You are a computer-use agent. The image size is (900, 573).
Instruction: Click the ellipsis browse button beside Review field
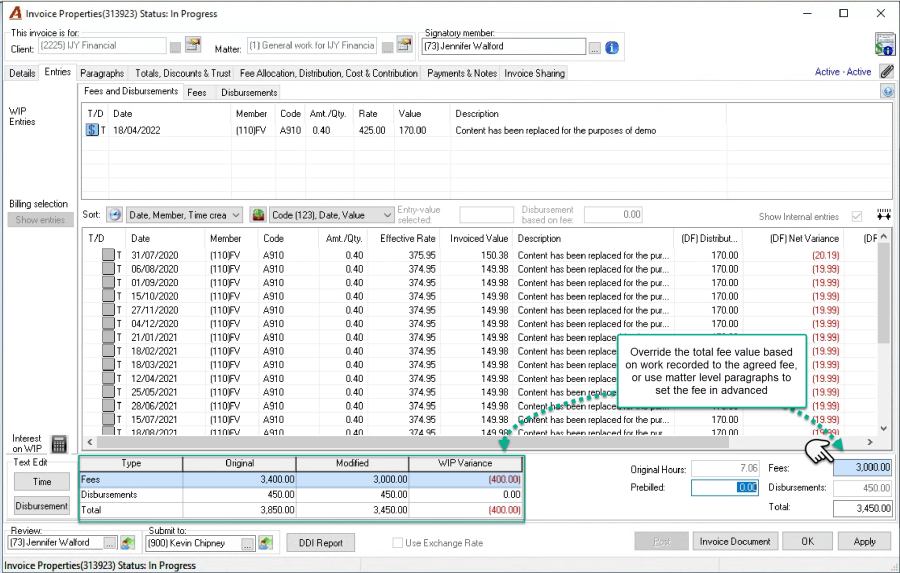pos(110,543)
